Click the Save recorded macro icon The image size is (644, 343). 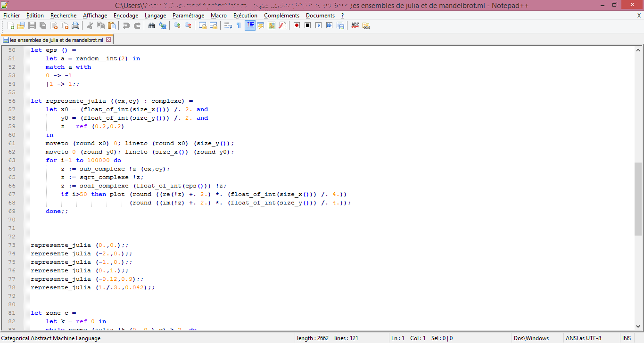[340, 25]
